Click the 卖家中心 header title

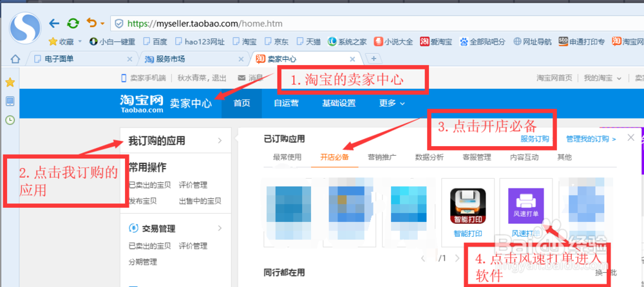click(191, 104)
